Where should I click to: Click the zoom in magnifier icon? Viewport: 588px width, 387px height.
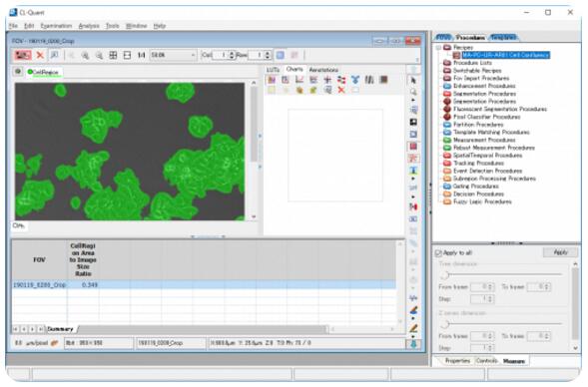pos(85,56)
